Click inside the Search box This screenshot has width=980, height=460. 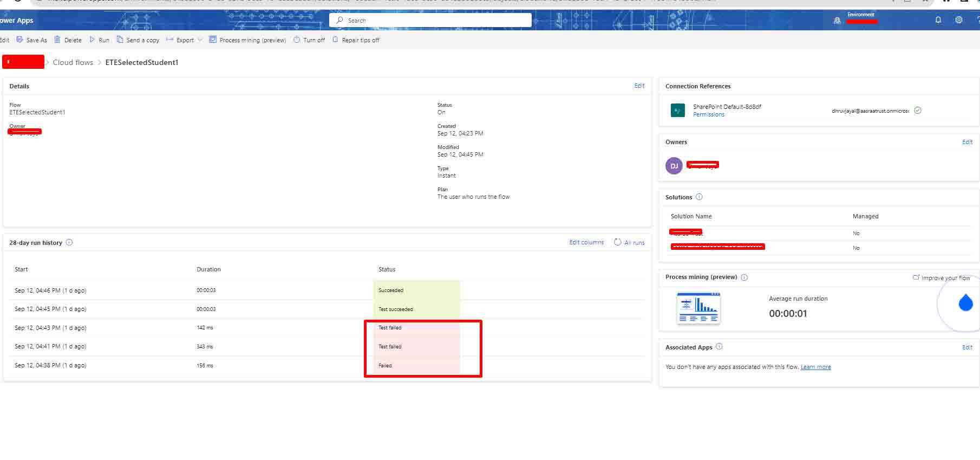(x=430, y=20)
